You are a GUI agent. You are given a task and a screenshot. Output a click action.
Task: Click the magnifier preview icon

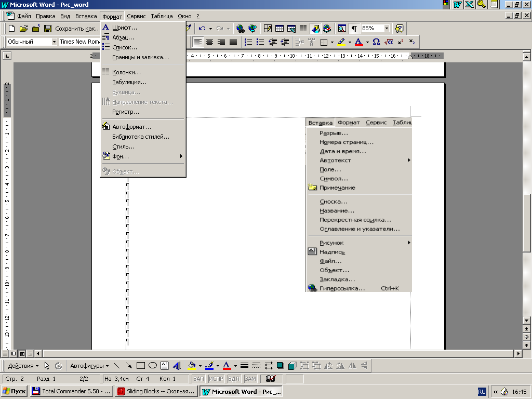(342, 29)
